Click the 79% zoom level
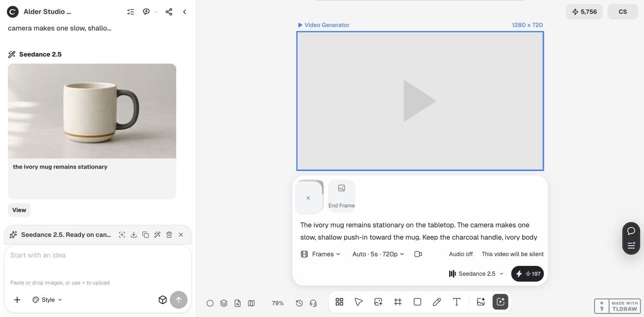This screenshot has width=644, height=317. (278, 303)
